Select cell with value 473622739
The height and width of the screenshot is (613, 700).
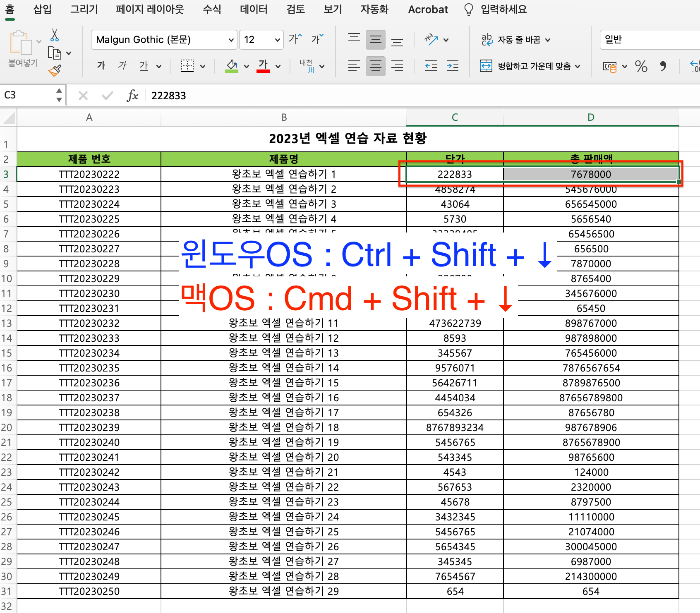tap(455, 323)
